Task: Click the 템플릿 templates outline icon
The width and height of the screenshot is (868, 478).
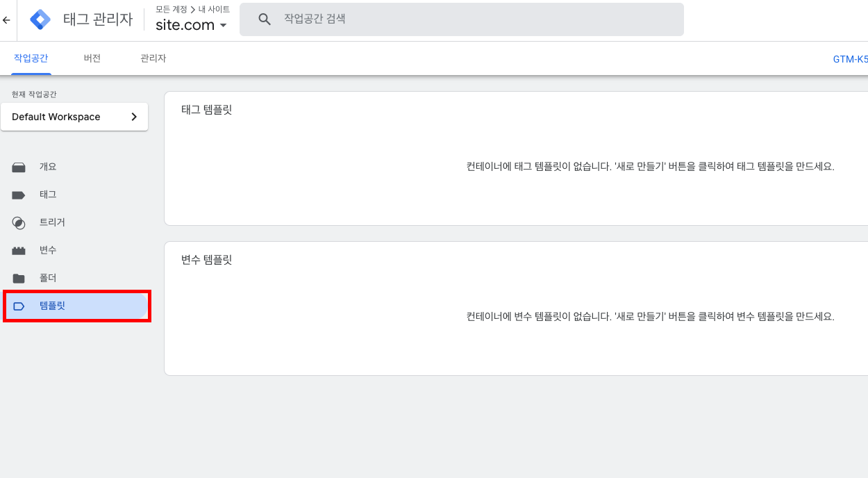Action: [x=19, y=306]
